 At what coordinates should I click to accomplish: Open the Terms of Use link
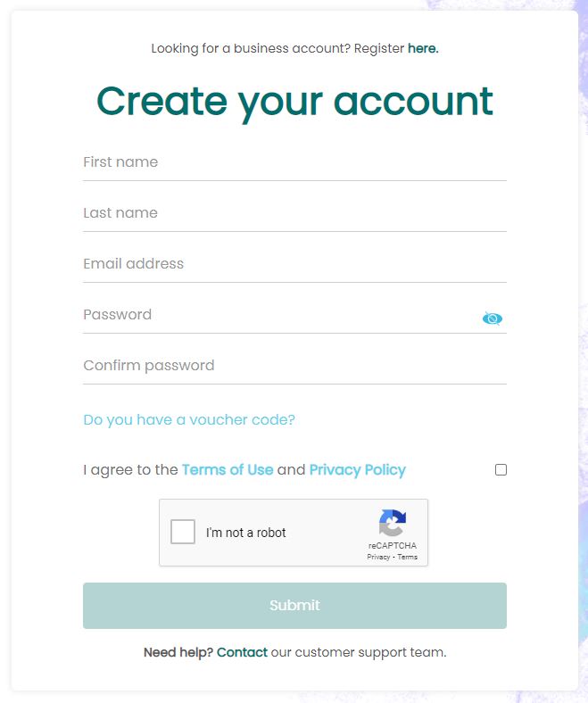tap(228, 469)
